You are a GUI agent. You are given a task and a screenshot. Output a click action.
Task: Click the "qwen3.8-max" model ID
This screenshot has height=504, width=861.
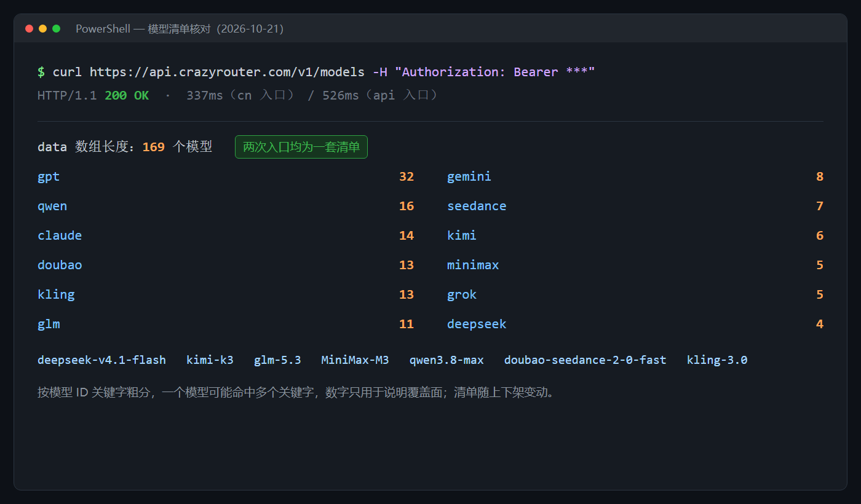(446, 360)
